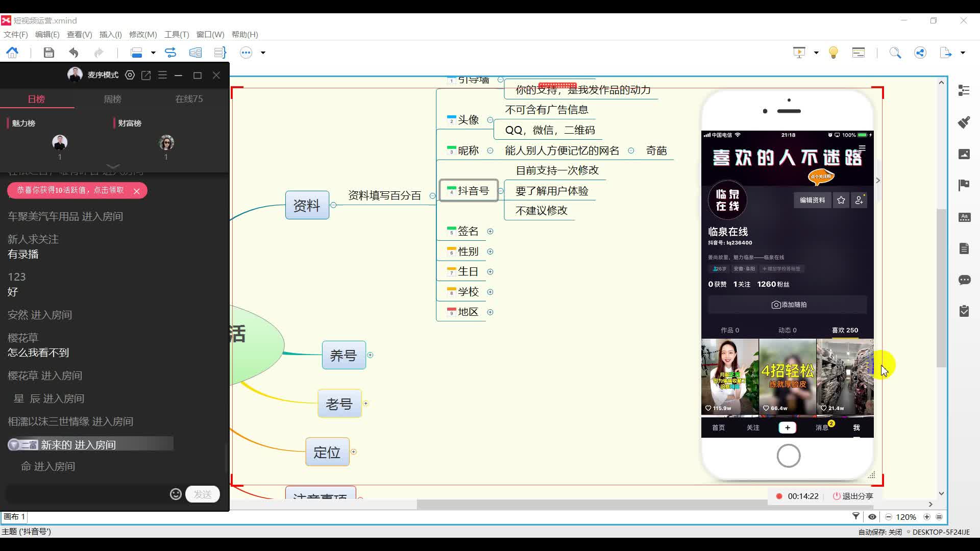
Task: Open the export dropdown arrow at top right
Action: (x=963, y=53)
